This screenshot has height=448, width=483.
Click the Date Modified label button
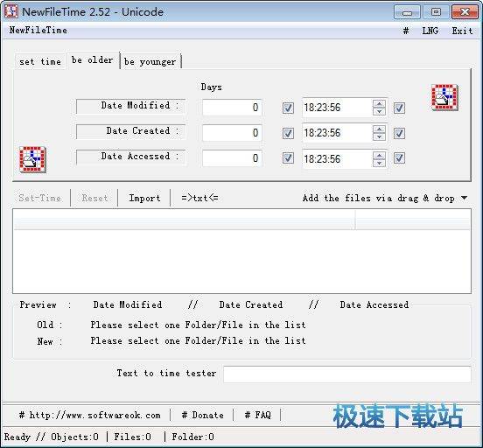pyautogui.click(x=130, y=106)
